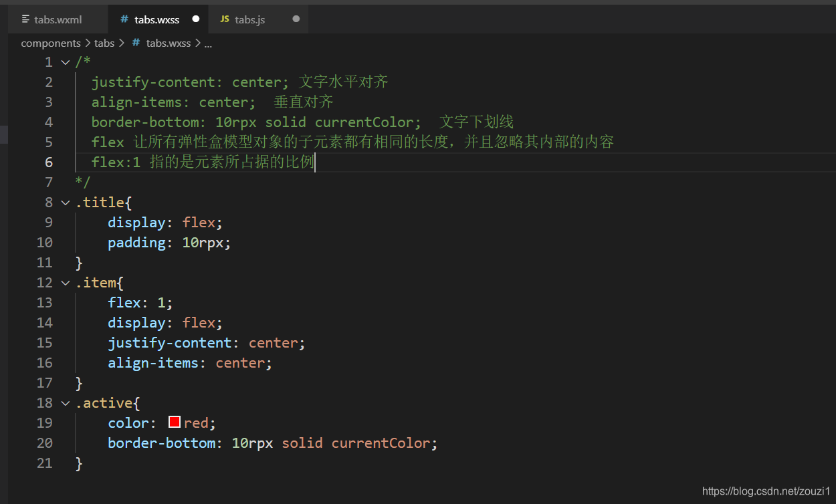This screenshot has width=836, height=504.
Task: Select the tabs folder breadcrumb
Action: point(104,43)
